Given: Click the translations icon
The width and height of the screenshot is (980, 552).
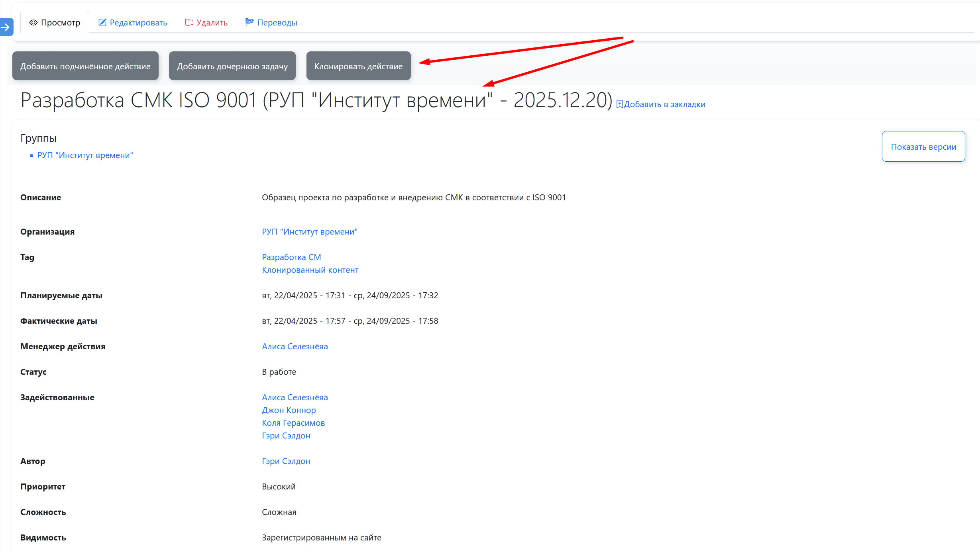Looking at the screenshot, I should coord(249,22).
